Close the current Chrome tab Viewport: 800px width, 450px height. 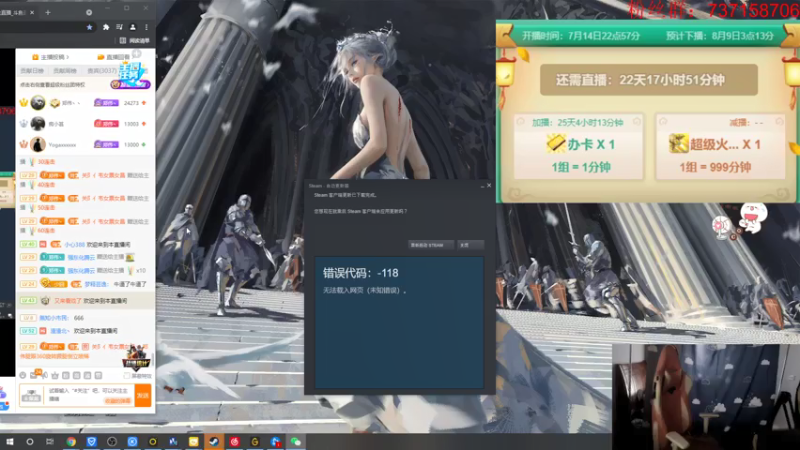coord(32,12)
